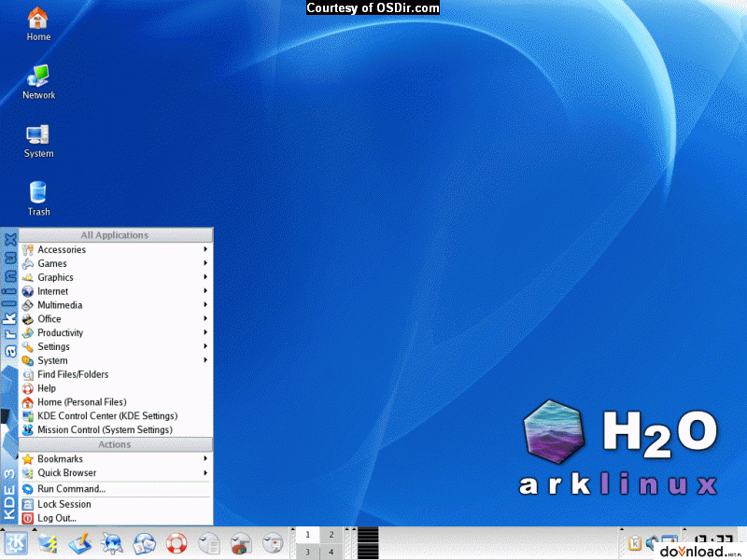The width and height of the screenshot is (747, 560).
Task: Launch the calendar-and-mail icon in the panel
Action: [145, 543]
